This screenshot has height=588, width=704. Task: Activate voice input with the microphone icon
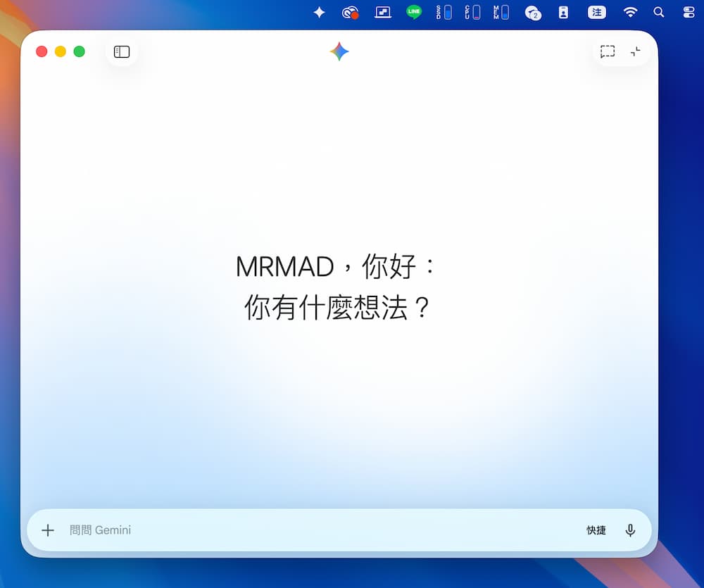[x=631, y=530]
